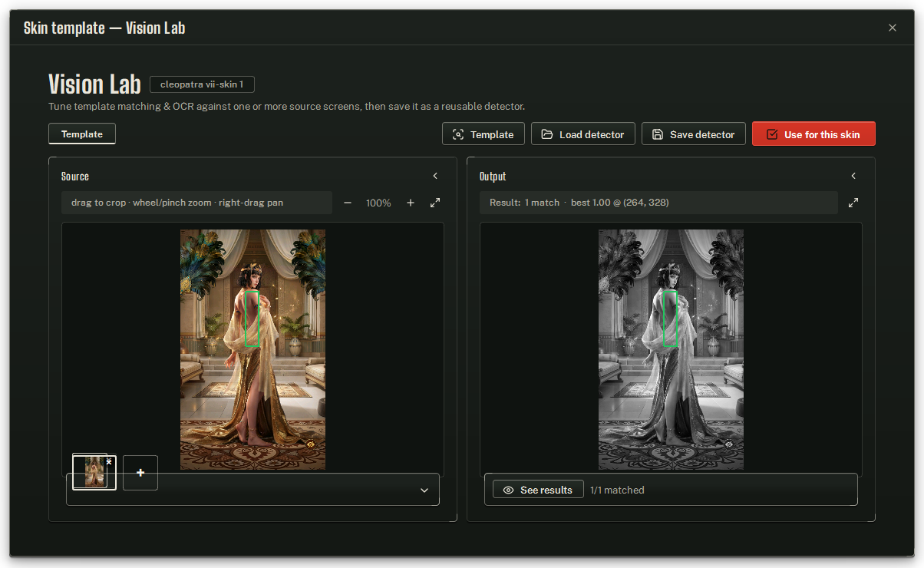Click the Template capture button
924x568 pixels.
483,134
